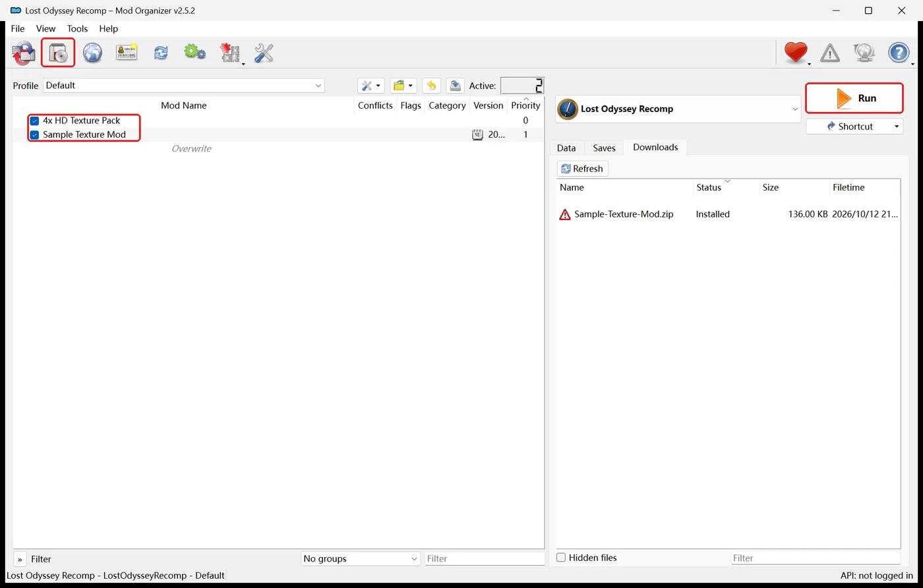Click the toolbar Refresh arrows icon
The height and width of the screenshot is (588, 923).
click(x=161, y=53)
